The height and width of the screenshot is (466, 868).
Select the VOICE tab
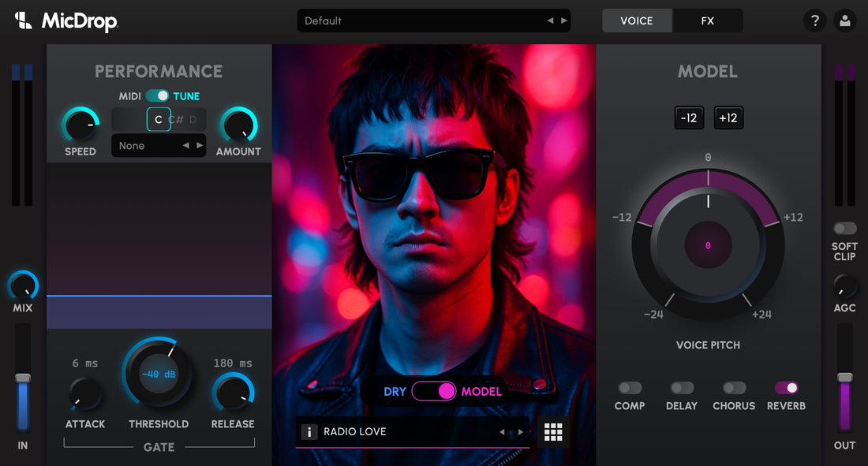(637, 21)
